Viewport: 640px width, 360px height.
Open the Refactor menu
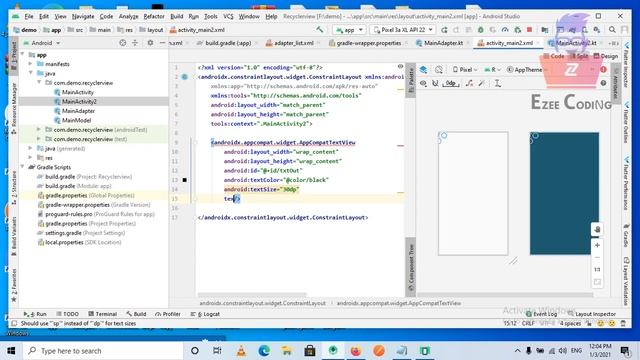(154, 16)
